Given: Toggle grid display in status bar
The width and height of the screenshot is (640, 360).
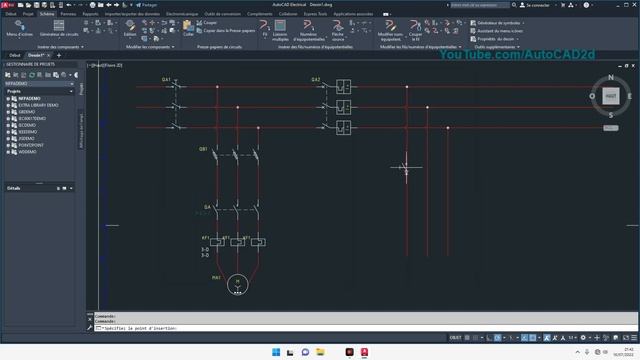Looking at the screenshot, I should tap(467, 338).
